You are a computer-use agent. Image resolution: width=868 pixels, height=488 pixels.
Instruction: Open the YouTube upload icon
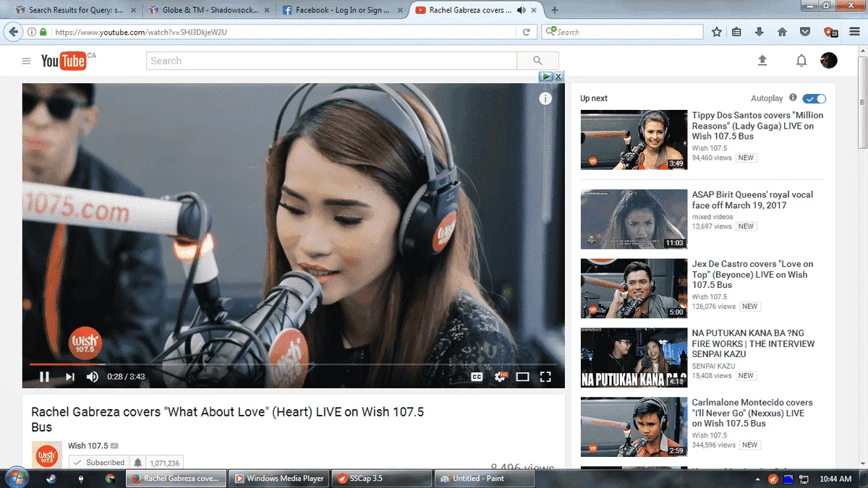762,61
